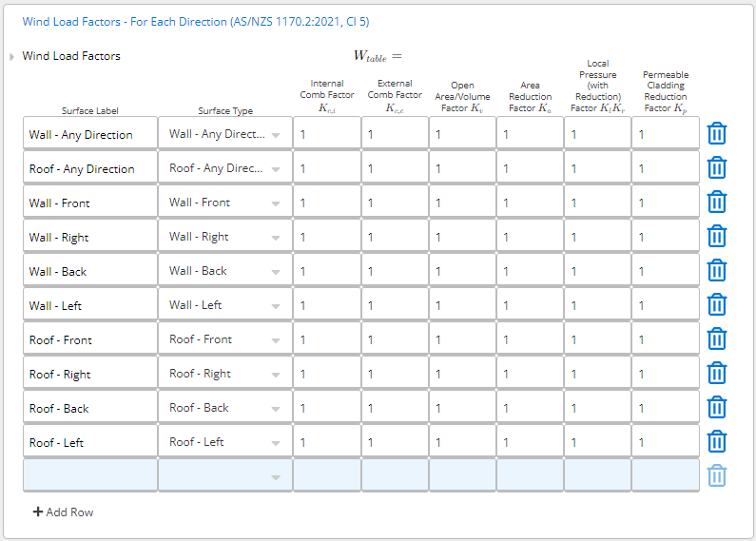
Task: Open Surface Type dropdown in empty row
Action: (225, 475)
